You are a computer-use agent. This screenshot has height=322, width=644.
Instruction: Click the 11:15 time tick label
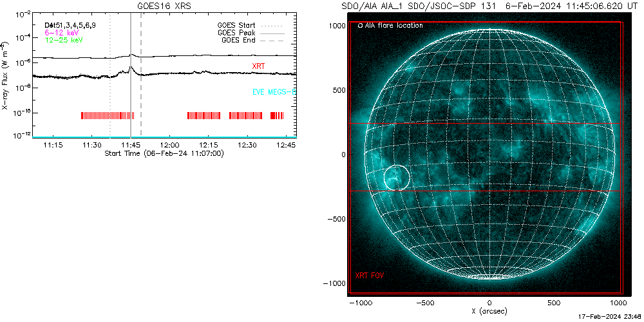[x=53, y=146]
